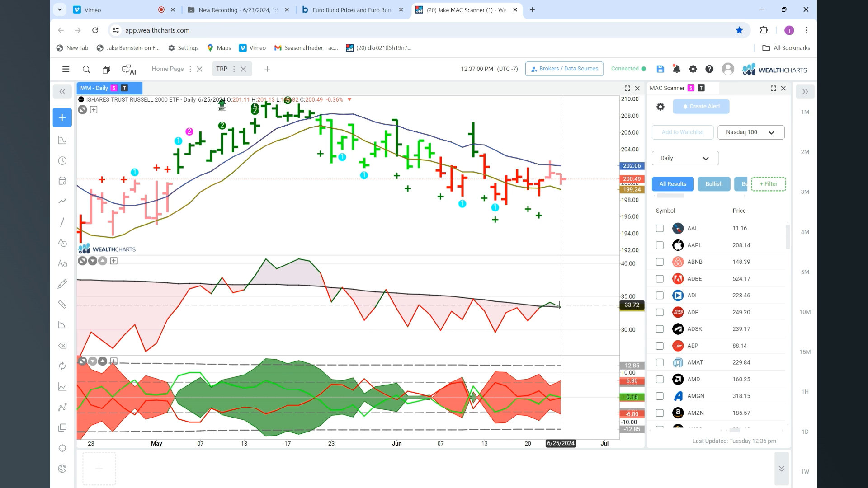Viewport: 868px width, 488px height.
Task: Tick the AMAT checkbox
Action: point(660,362)
